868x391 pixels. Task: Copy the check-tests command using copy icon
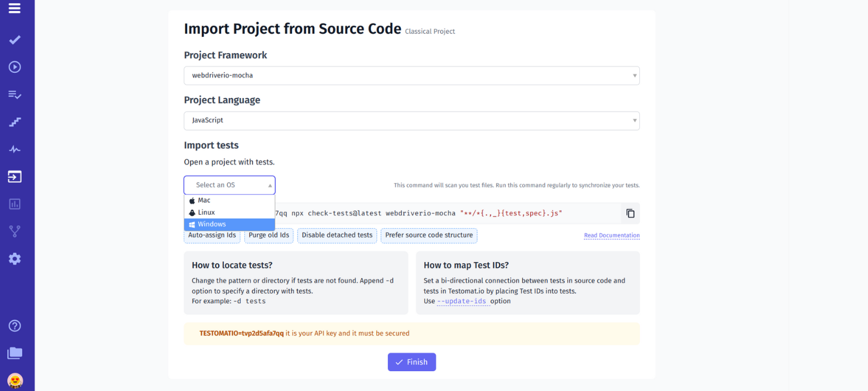630,213
